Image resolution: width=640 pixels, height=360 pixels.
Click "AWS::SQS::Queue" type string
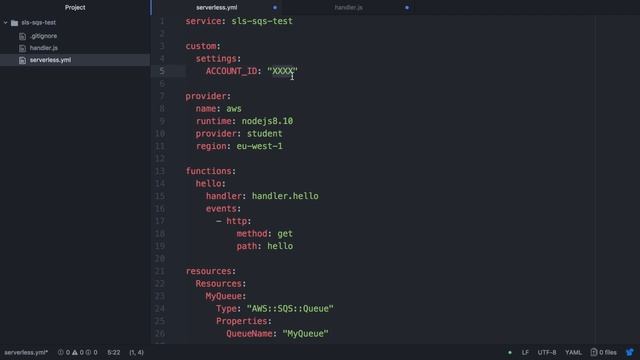pos(290,309)
